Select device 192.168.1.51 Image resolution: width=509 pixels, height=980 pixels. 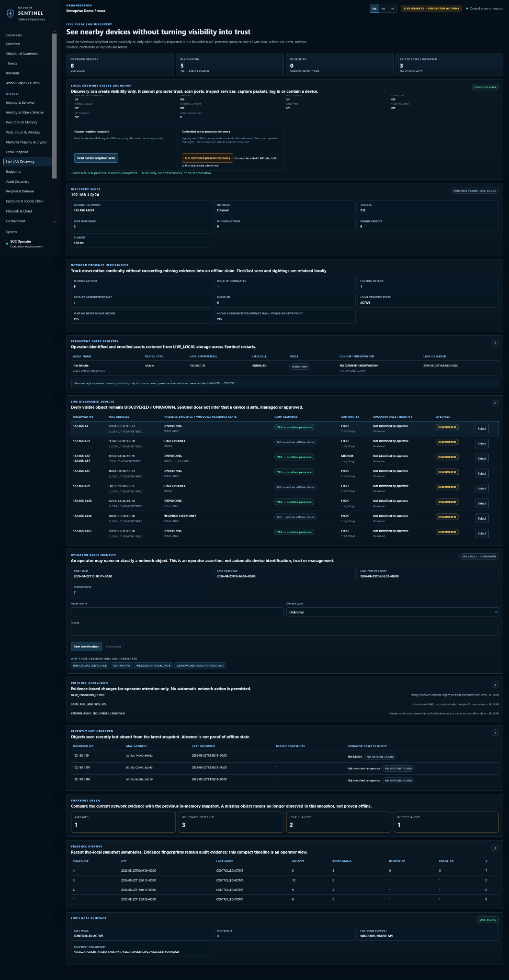(x=482, y=444)
